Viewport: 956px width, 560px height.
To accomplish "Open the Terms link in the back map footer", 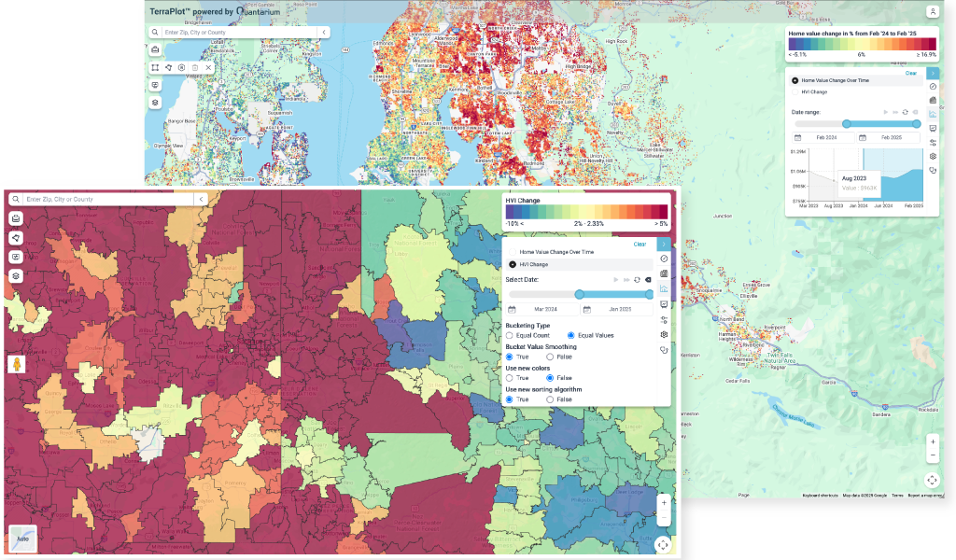I will (x=897, y=496).
